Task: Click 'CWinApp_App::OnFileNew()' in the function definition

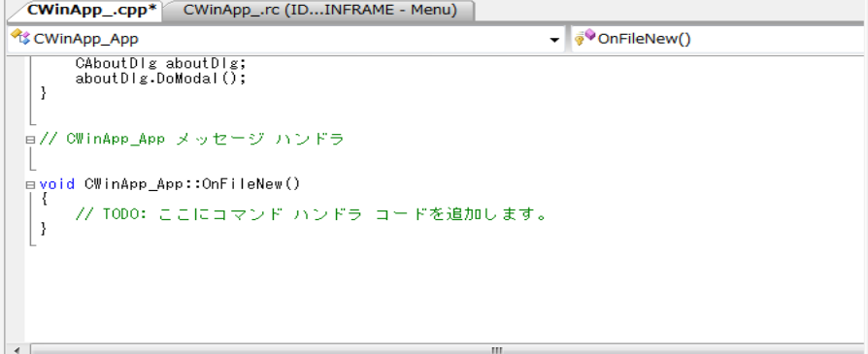Action: tap(192, 184)
